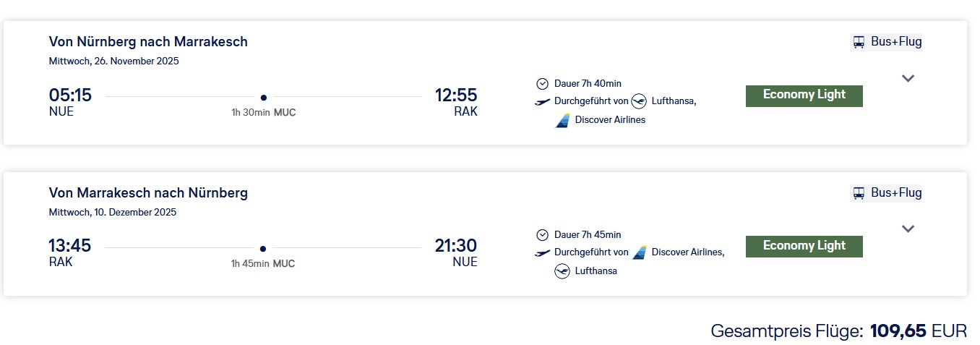Screen dimensions: 980x345
Task: Click the bus icon on the Marrakesch–Nürnberg flight
Action: click(x=859, y=193)
